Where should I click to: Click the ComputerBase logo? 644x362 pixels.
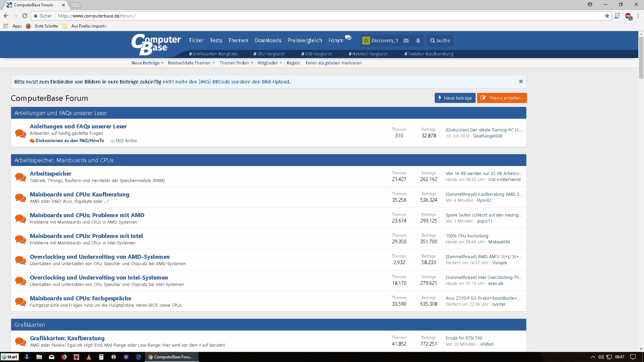pyautogui.click(x=156, y=44)
